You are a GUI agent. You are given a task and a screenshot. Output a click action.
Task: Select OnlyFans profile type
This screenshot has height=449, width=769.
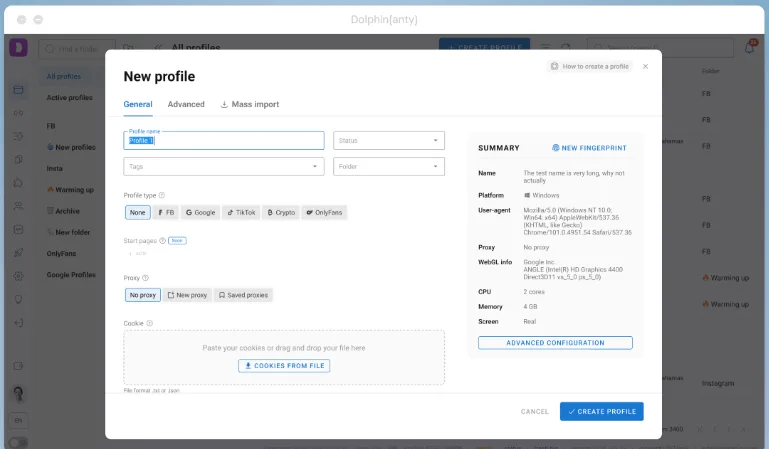tap(324, 212)
